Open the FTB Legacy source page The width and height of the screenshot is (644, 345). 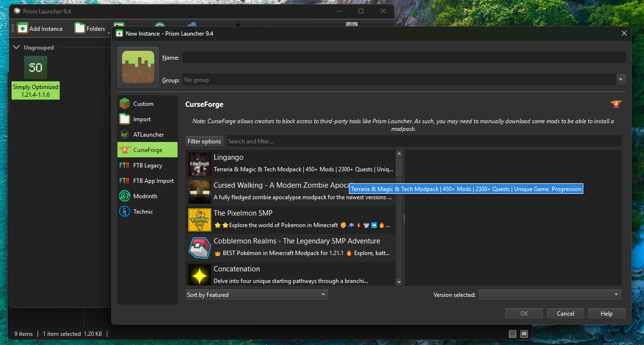click(x=147, y=165)
